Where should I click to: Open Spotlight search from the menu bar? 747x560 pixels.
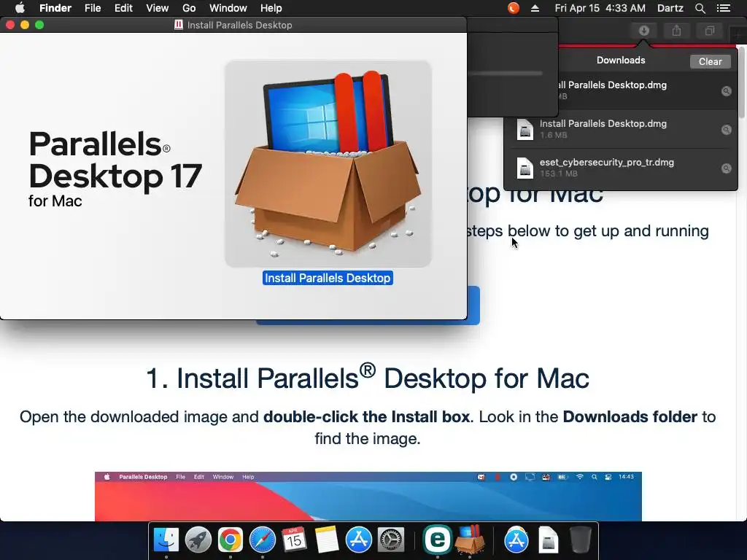point(700,8)
